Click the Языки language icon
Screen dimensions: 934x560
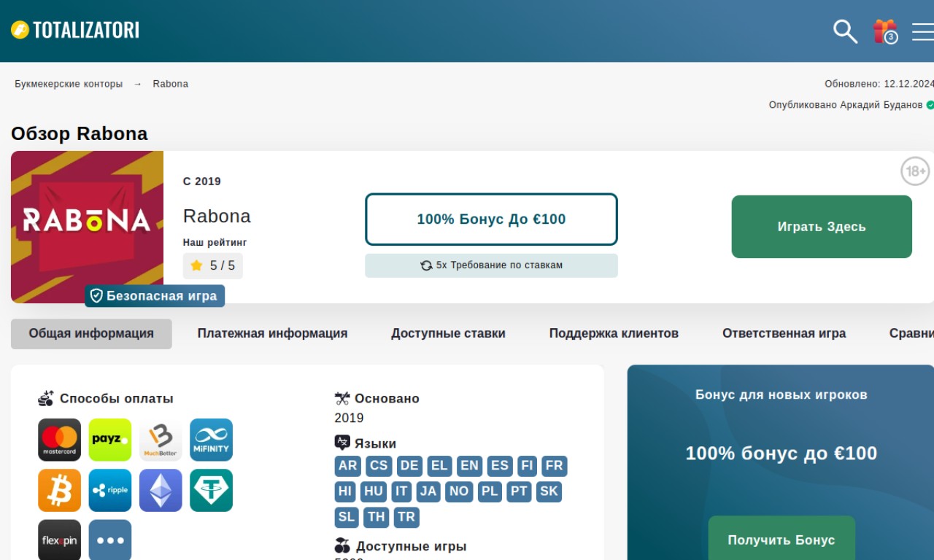pos(342,443)
